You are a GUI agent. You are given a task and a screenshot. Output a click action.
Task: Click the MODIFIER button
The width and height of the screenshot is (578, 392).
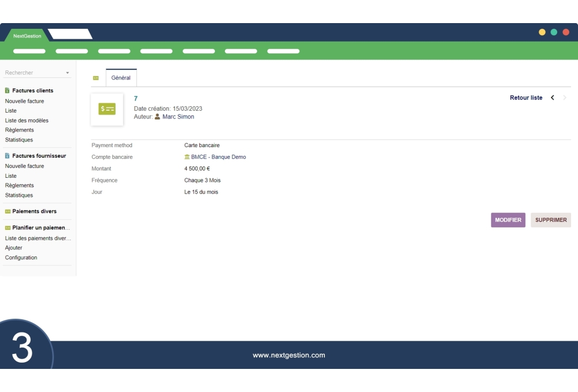click(507, 220)
